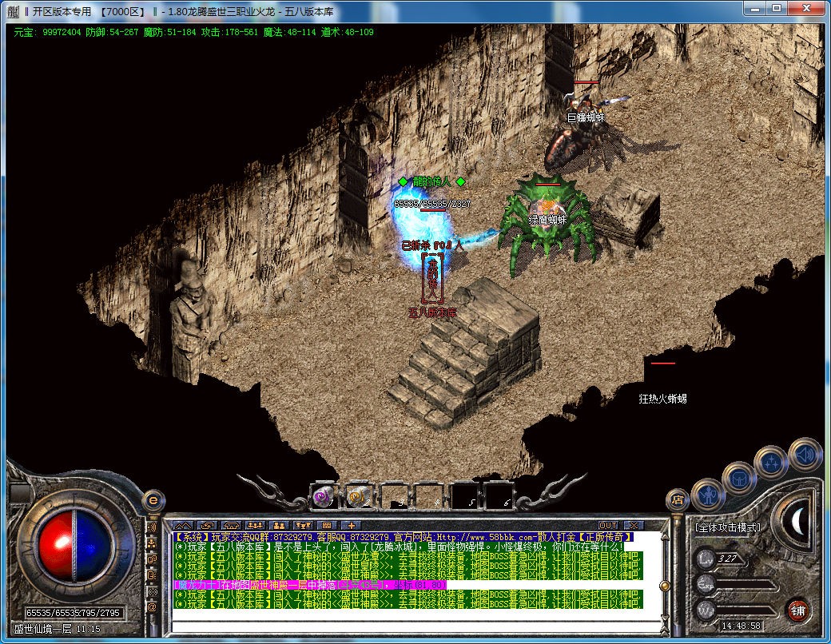
Task: Click the sixth chat toolbar button, figures with bar
Action: point(303,525)
